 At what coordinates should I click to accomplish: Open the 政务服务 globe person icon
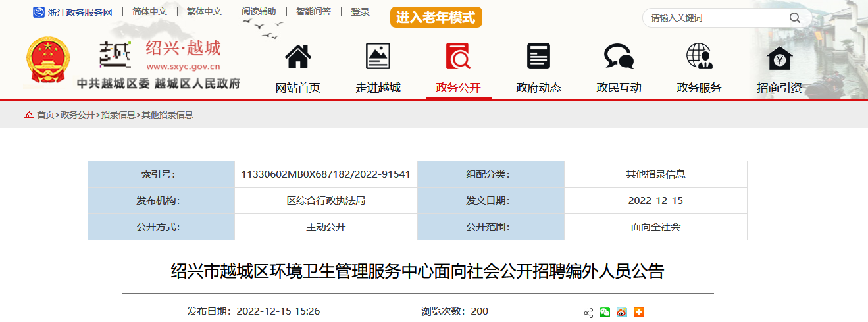699,57
